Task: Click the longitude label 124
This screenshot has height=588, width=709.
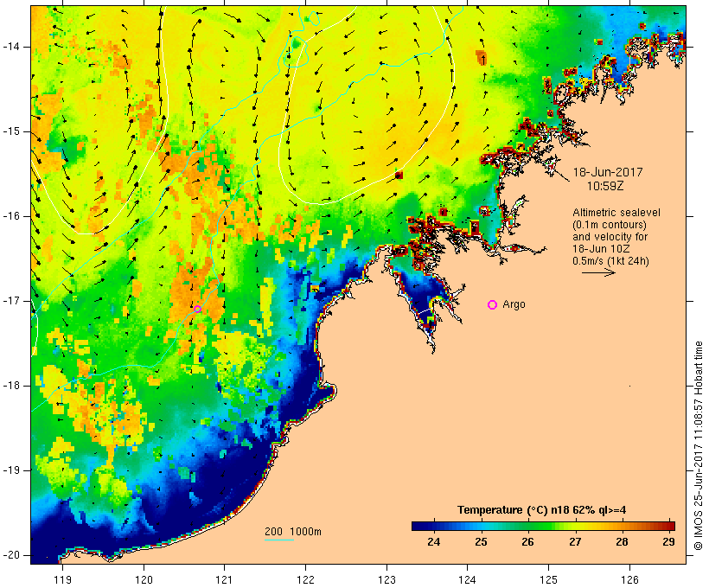Action: [x=467, y=580]
